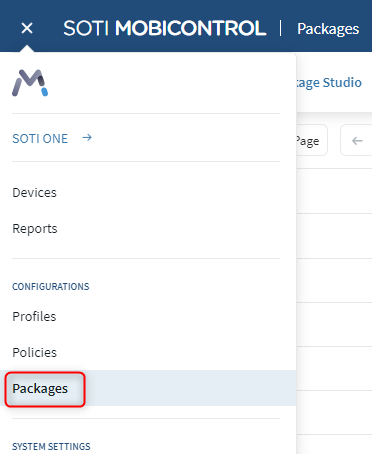Click the CONFIGURATIONS section heading
This screenshot has width=372, height=454.
tap(51, 286)
